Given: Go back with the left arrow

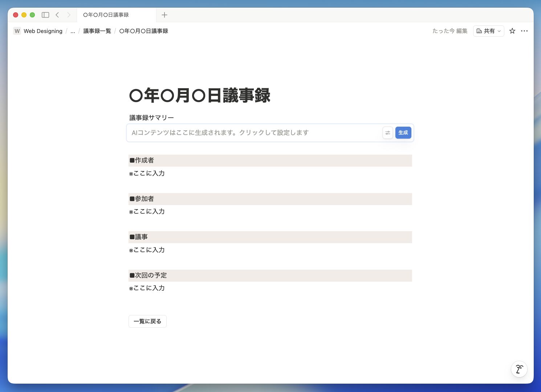Looking at the screenshot, I should [x=57, y=15].
